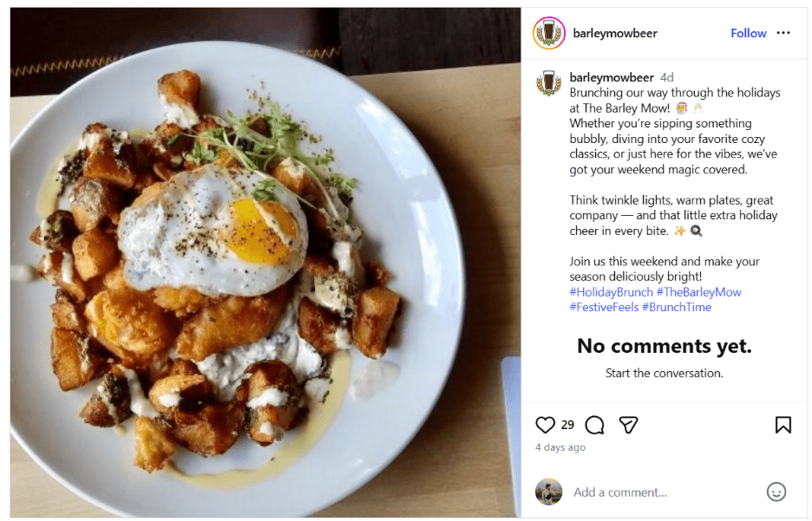812x521 pixels.
Task: Click the Follow button
Action: (x=748, y=33)
